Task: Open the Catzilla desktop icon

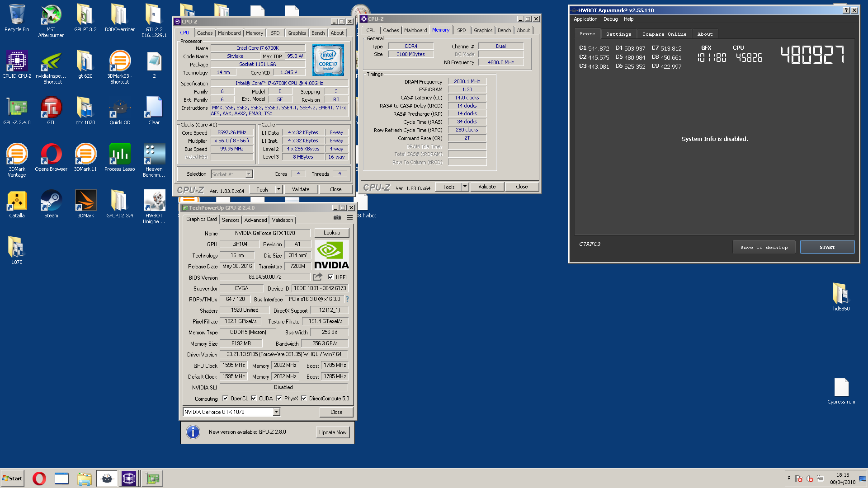Action: (17, 204)
